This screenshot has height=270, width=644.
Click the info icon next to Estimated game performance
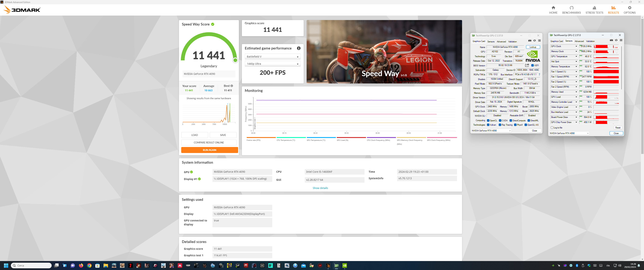[298, 48]
